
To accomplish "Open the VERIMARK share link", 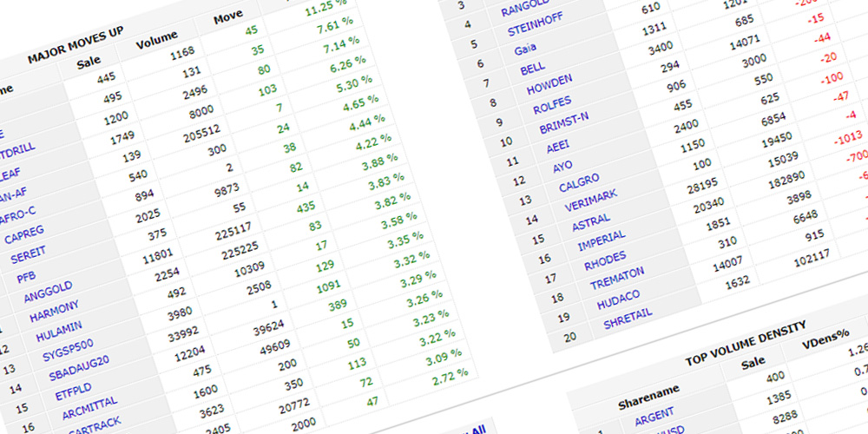I will [590, 201].
